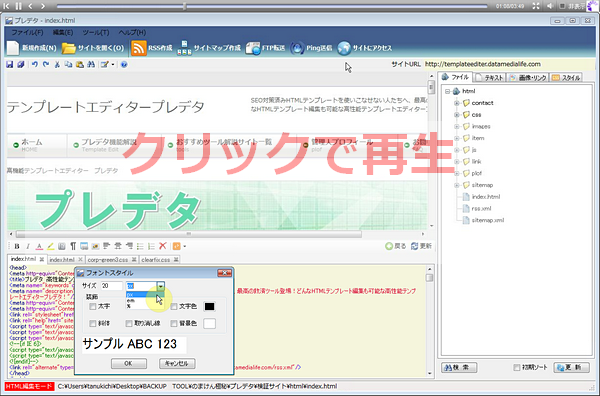The width and height of the screenshot is (600, 396).
Task: Enable the 太字 bold checkbox
Action: coord(93,306)
